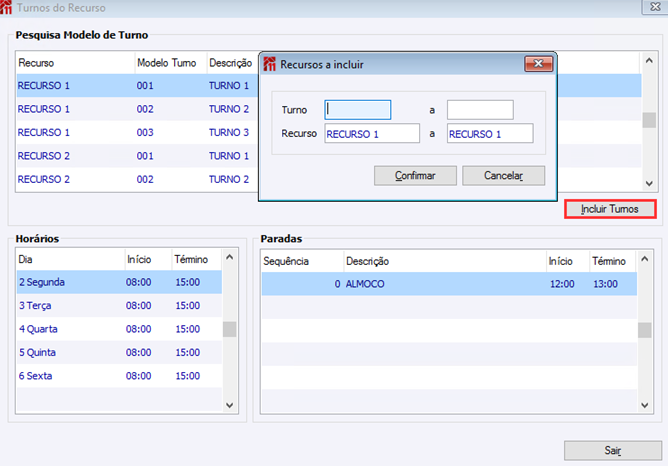Click the 12:00 start time of ALMOCO
The image size is (668, 466).
(x=562, y=284)
